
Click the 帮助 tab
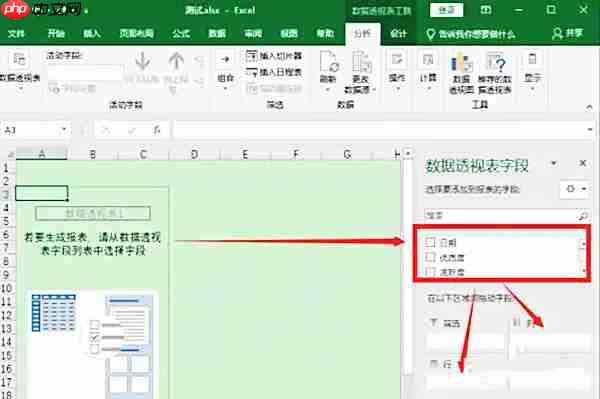325,34
